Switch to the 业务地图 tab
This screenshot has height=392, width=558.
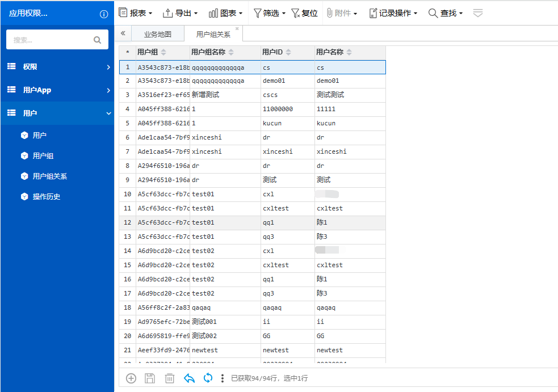tap(158, 34)
